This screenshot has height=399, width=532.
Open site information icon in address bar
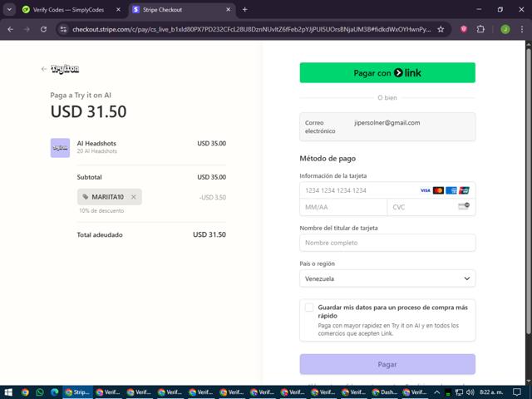(63, 30)
